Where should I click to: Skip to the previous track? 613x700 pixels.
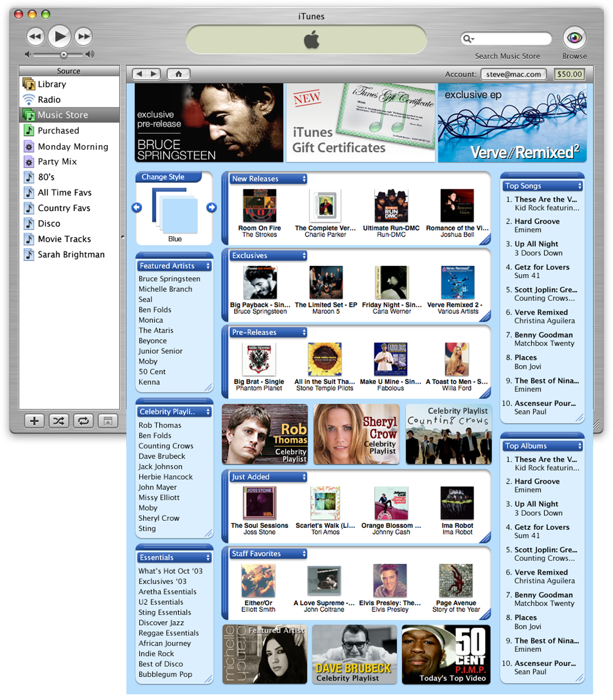pyautogui.click(x=36, y=36)
